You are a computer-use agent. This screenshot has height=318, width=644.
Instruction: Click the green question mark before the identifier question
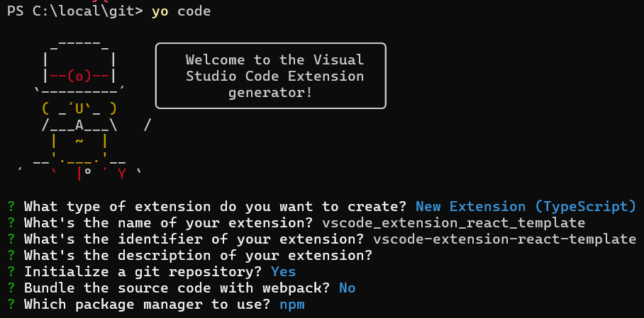tap(11, 239)
